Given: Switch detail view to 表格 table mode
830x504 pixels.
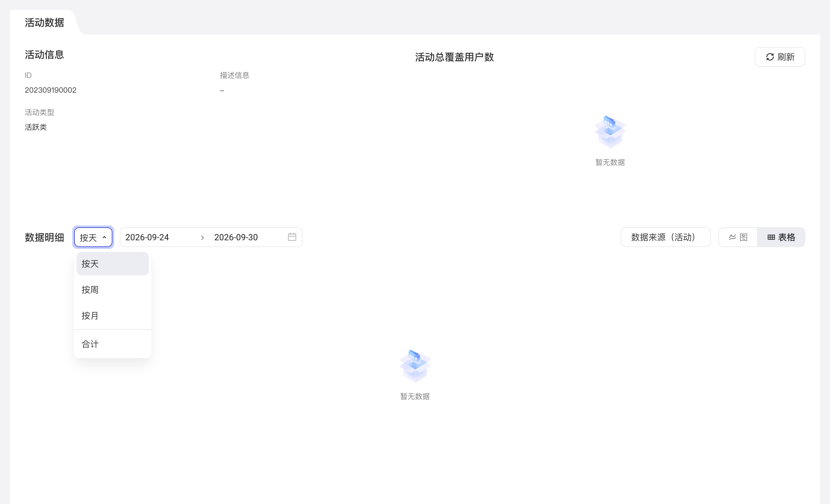Looking at the screenshot, I should [x=781, y=237].
